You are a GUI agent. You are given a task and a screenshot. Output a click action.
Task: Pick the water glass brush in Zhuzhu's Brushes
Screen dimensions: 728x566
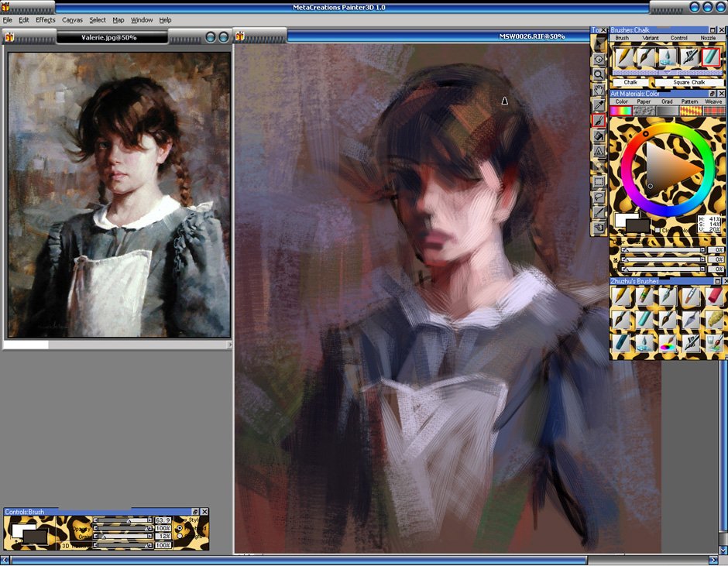point(714,344)
